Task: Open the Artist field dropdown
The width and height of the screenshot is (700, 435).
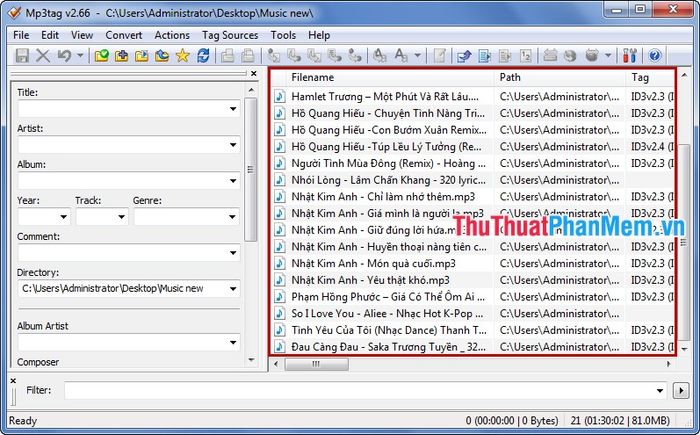Action: [x=233, y=145]
